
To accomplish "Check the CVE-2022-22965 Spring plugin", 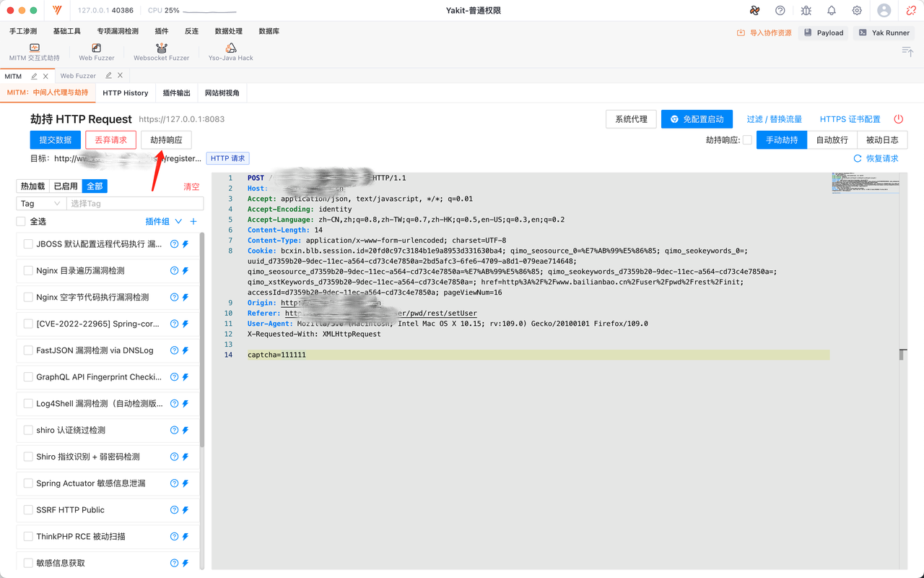I will pos(28,324).
